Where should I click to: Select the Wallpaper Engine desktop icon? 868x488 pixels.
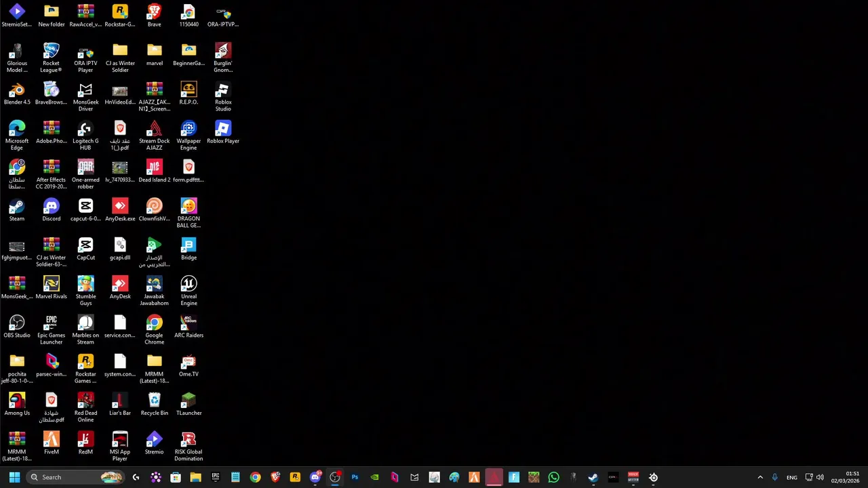click(189, 136)
